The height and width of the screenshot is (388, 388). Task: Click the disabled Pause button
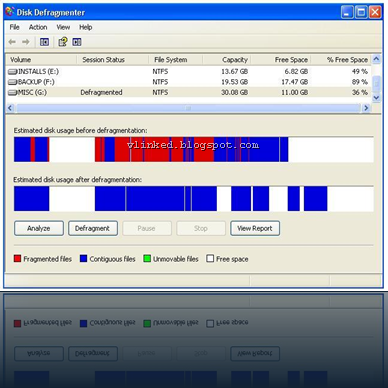(x=147, y=228)
